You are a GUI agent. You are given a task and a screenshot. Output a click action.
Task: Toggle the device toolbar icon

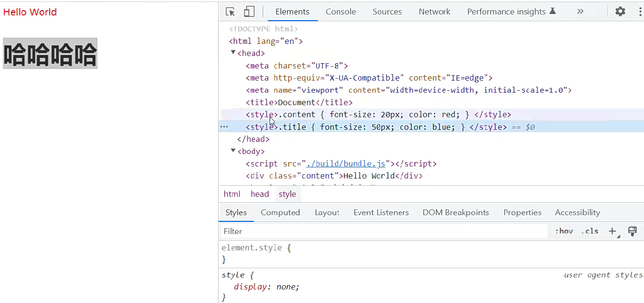(249, 12)
